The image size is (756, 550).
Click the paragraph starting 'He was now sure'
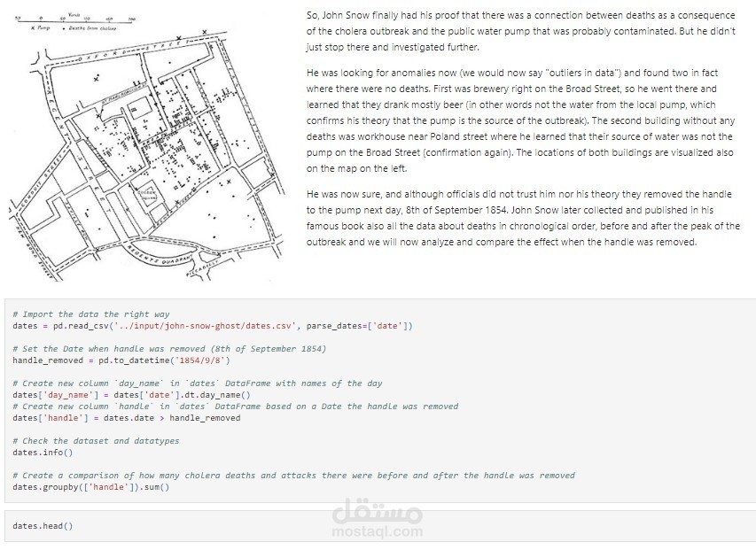pos(523,218)
